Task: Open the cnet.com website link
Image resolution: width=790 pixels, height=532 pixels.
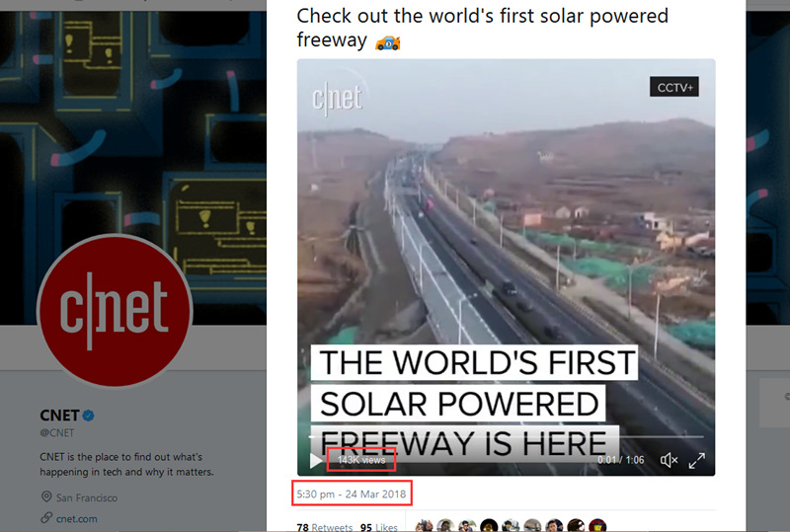Action: coord(77,519)
